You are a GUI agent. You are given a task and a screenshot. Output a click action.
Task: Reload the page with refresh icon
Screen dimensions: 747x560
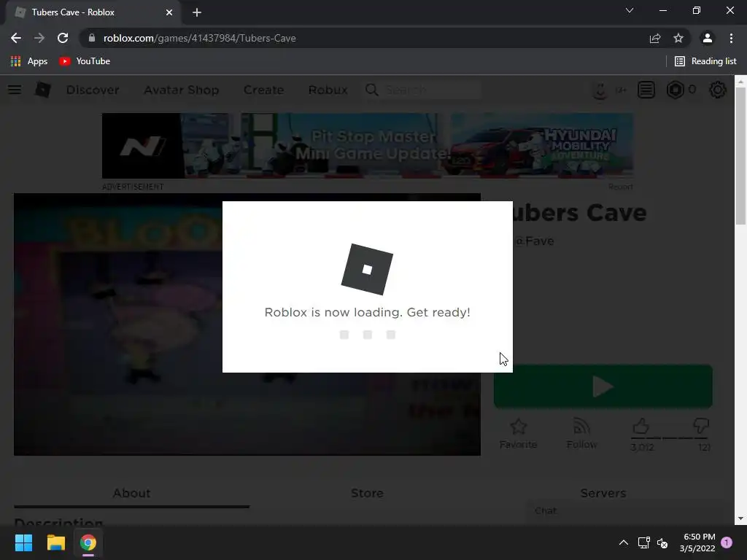tap(63, 38)
